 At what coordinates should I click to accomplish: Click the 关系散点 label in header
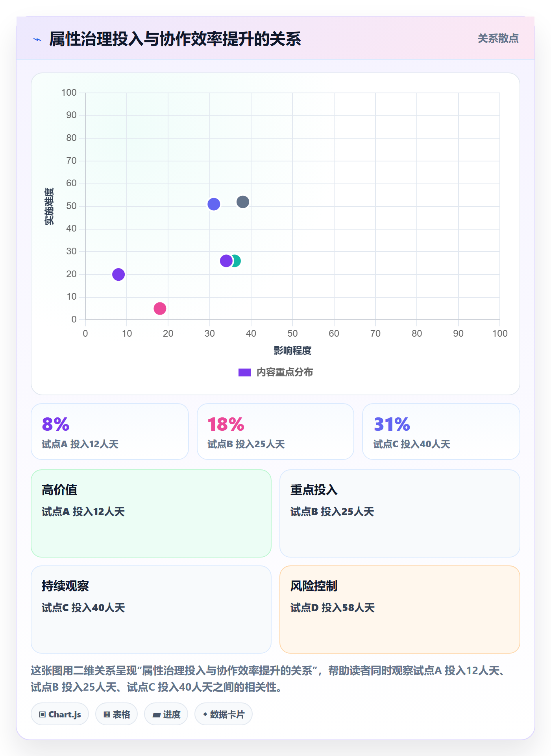[x=498, y=39]
